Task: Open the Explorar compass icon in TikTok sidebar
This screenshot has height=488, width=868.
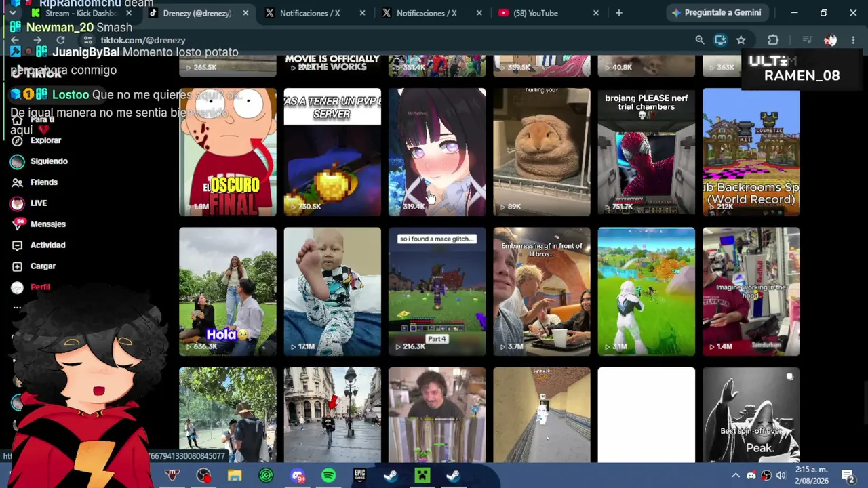Action: click(17, 140)
